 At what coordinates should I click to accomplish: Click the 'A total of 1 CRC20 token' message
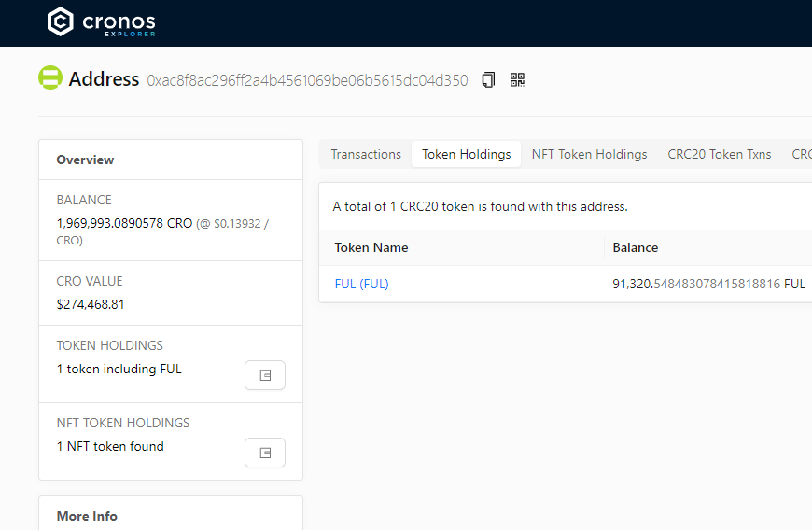pos(480,206)
